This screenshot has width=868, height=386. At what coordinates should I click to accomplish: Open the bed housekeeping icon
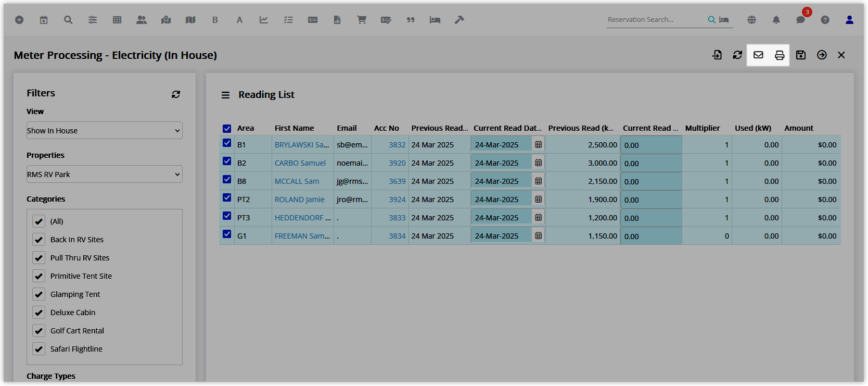click(435, 20)
